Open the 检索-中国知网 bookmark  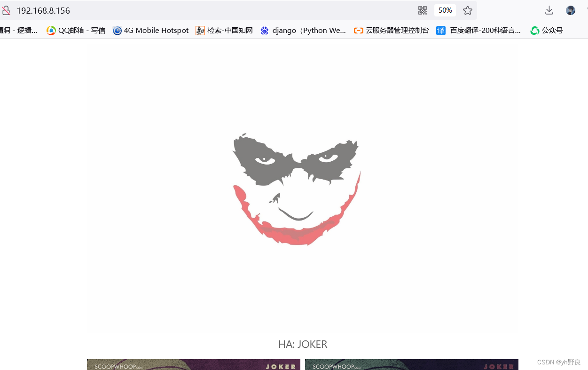pyautogui.click(x=224, y=31)
